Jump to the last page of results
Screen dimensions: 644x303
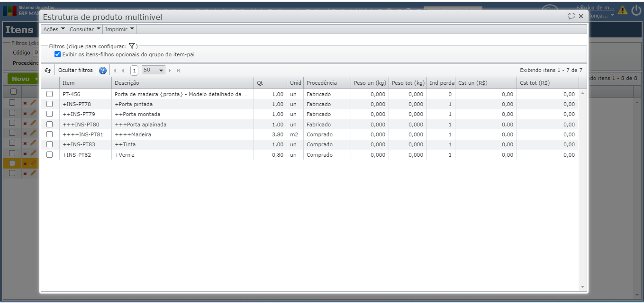tap(178, 71)
